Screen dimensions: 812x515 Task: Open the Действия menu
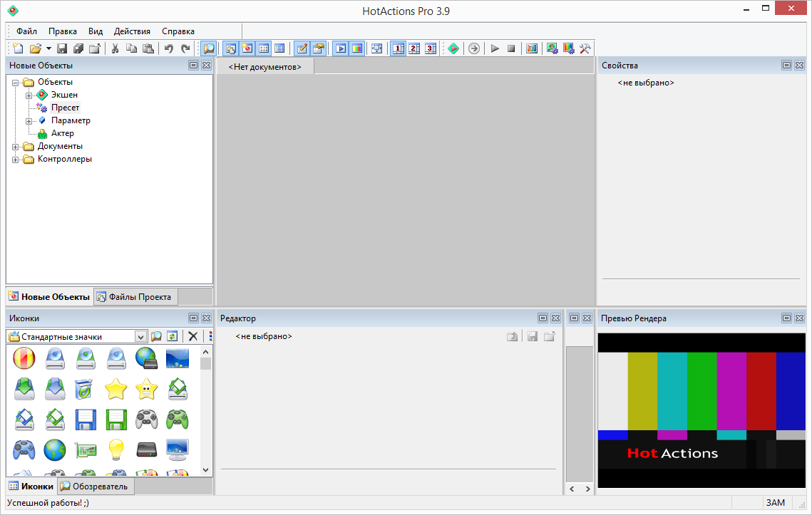click(132, 31)
